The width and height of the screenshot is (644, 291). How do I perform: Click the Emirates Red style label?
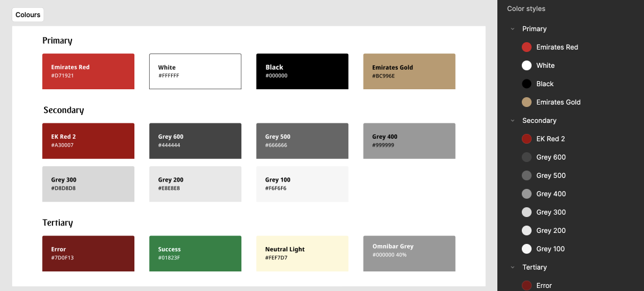pyautogui.click(x=557, y=47)
